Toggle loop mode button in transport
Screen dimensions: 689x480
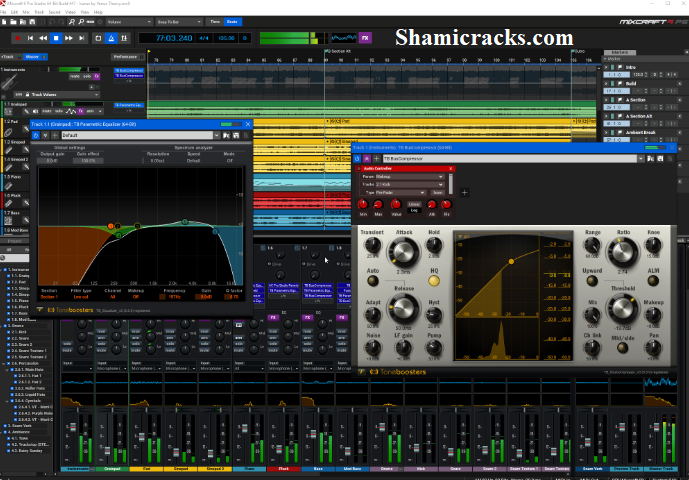98,38
